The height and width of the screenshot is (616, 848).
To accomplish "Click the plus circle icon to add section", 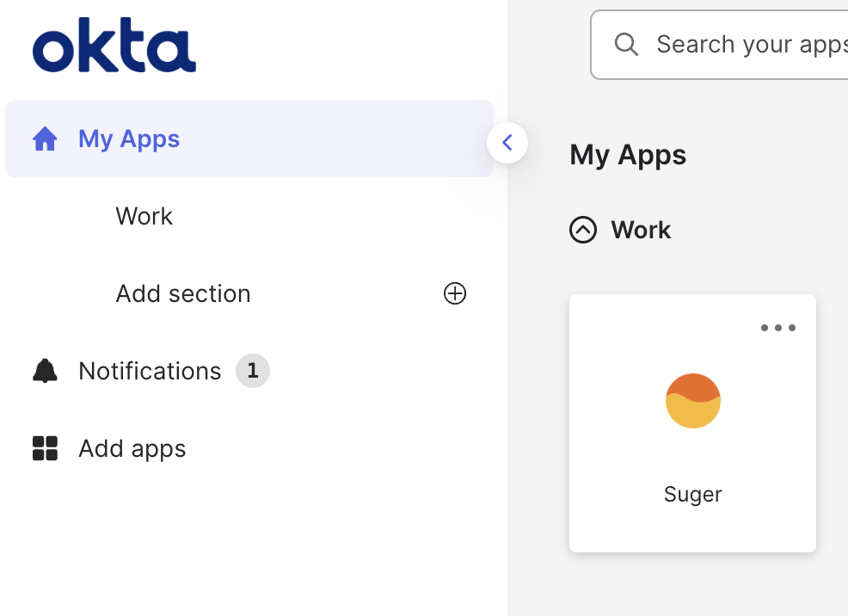I will [455, 293].
